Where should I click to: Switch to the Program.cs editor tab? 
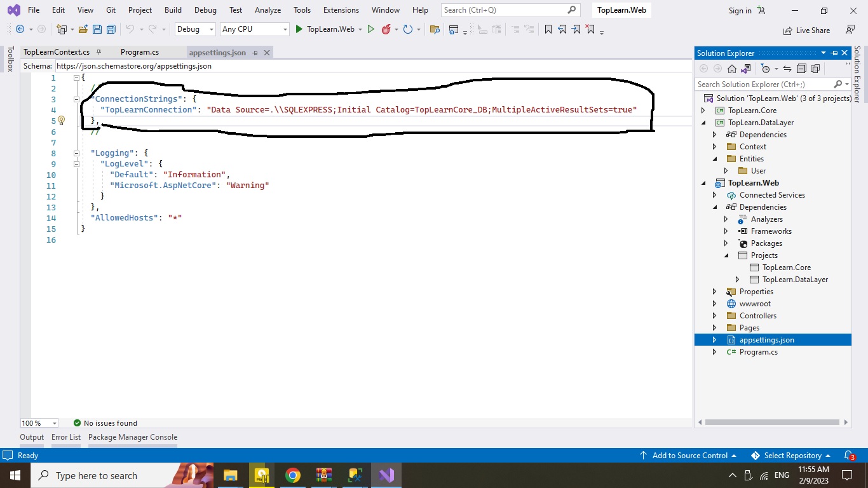(x=140, y=52)
